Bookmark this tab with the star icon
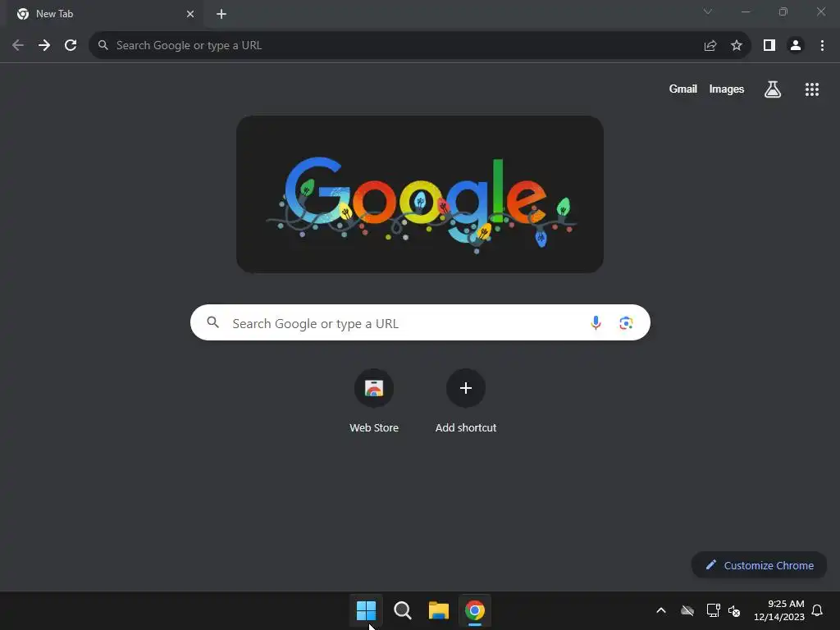The image size is (840, 630). tap(737, 46)
